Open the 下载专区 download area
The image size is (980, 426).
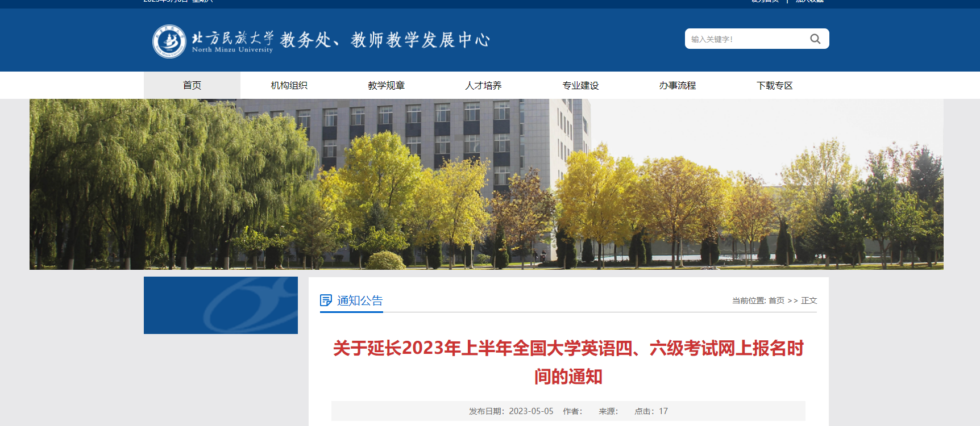click(774, 85)
